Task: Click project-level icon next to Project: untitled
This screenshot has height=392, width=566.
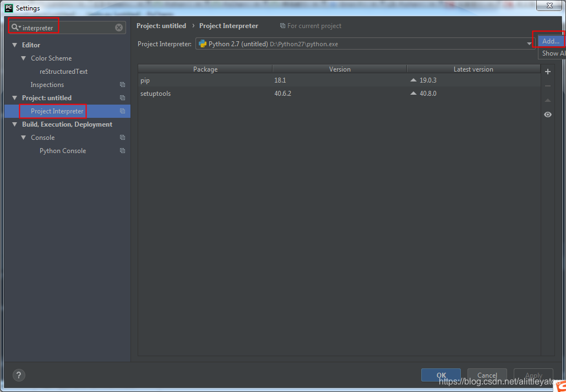Action: coord(122,98)
